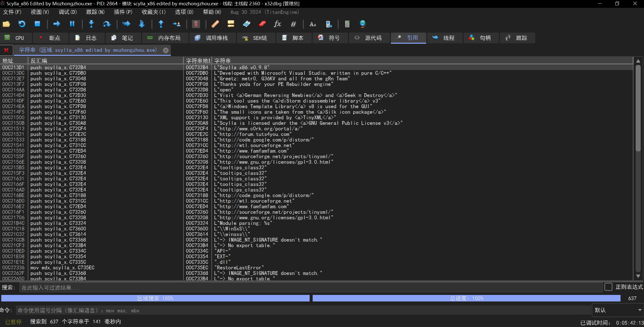This screenshot has width=644, height=327.
Task: Toggle the regular expression checkbox
Action: pyautogui.click(x=608, y=287)
